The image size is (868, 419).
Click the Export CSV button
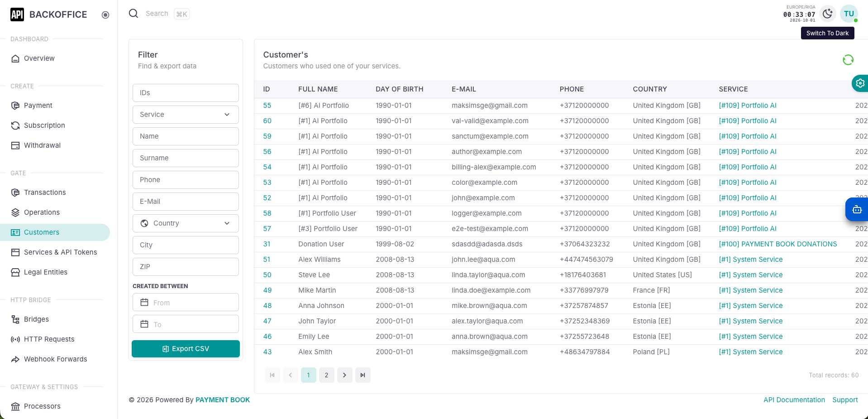(x=186, y=349)
